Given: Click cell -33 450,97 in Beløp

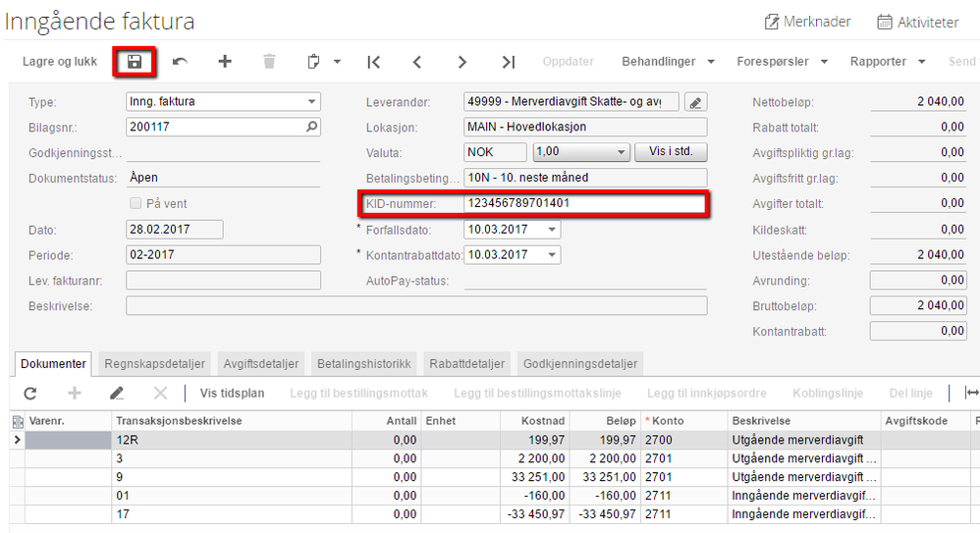Looking at the screenshot, I should click(x=604, y=514).
